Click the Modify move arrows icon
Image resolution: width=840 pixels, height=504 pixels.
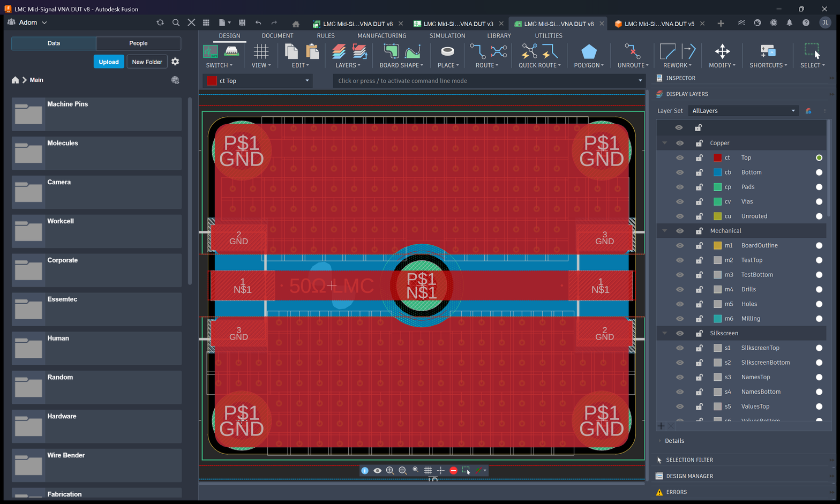click(722, 52)
